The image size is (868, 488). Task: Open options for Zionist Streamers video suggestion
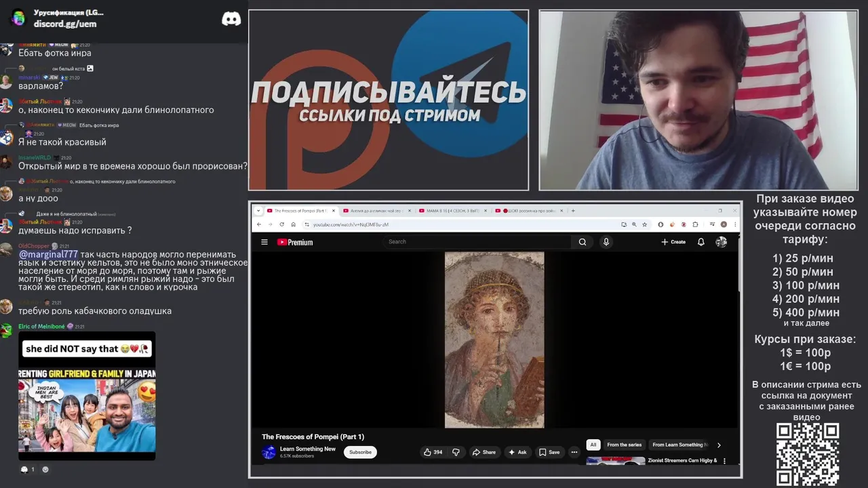[x=724, y=461]
